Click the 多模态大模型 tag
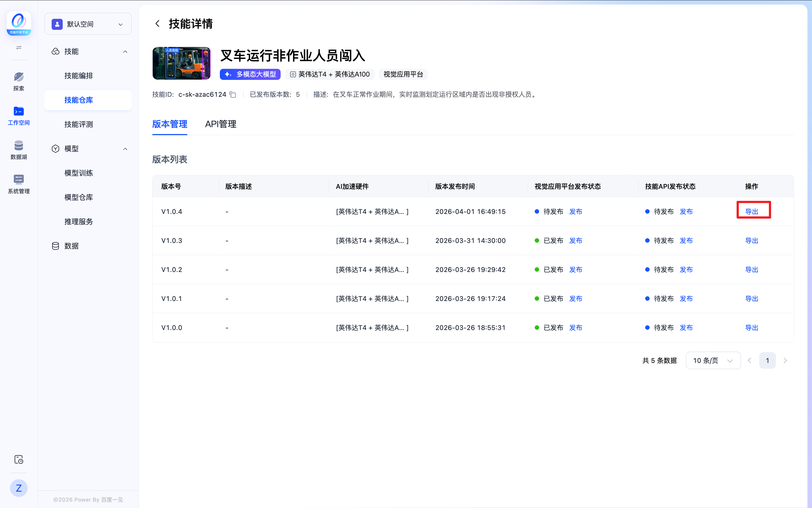Image resolution: width=812 pixels, height=508 pixels. 250,74
